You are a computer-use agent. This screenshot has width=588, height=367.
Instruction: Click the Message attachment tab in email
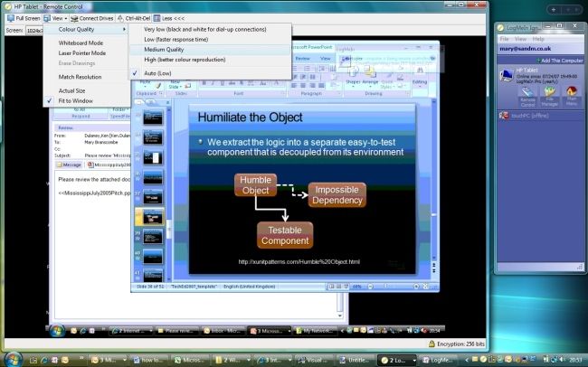69,165
